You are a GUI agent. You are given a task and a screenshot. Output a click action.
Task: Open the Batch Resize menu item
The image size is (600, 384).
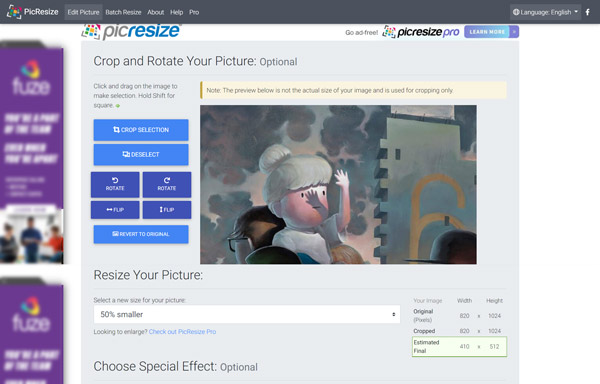123,12
